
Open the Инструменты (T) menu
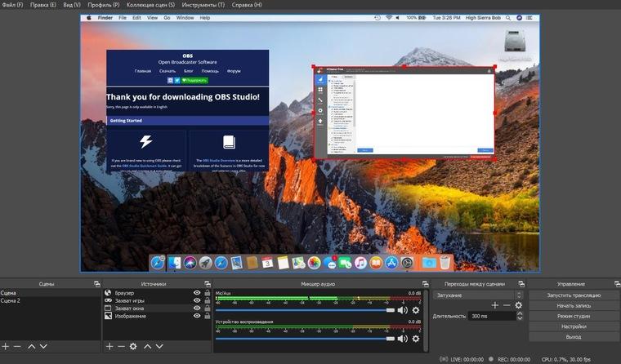click(x=203, y=5)
